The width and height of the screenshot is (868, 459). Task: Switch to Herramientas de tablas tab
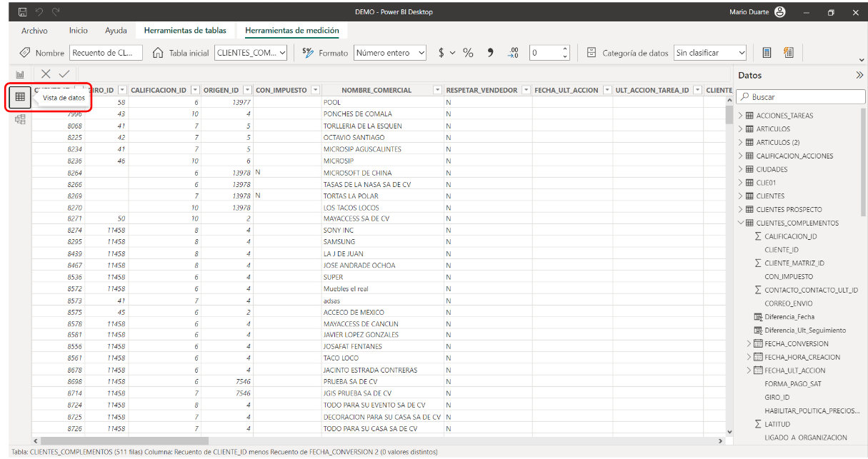(185, 31)
